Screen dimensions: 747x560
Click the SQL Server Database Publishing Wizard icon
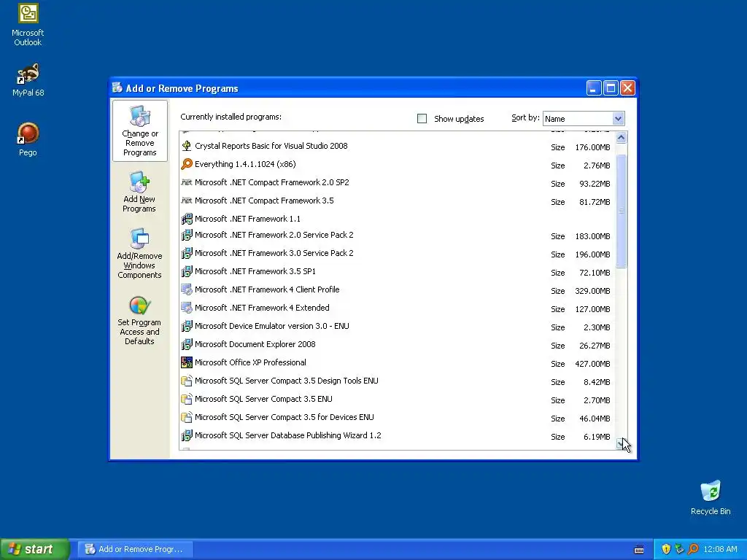[x=187, y=435]
